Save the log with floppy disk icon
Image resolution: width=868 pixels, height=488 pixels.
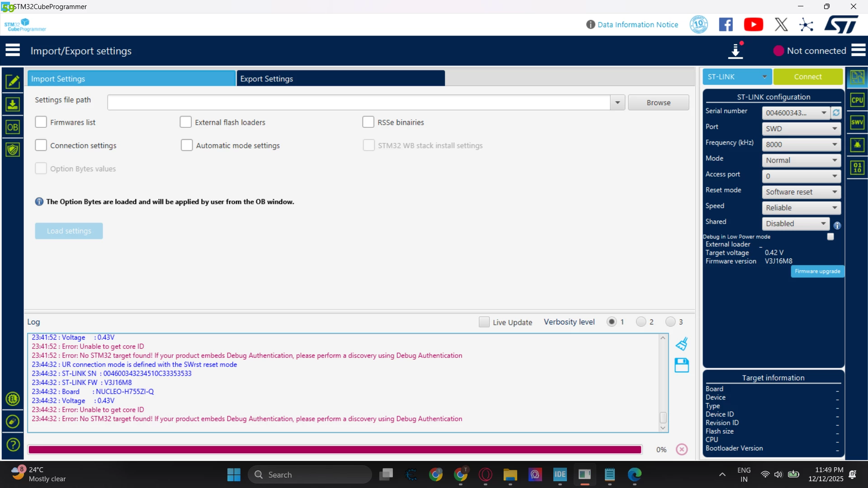pos(682,365)
